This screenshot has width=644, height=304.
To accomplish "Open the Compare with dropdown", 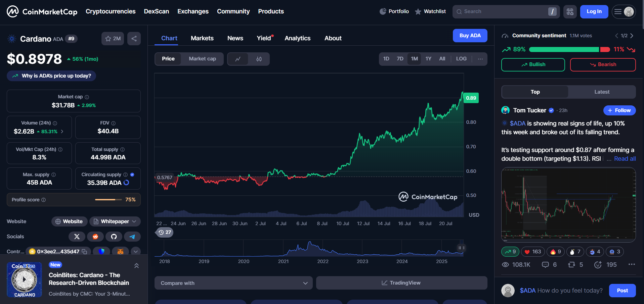I will pyautogui.click(x=233, y=283).
